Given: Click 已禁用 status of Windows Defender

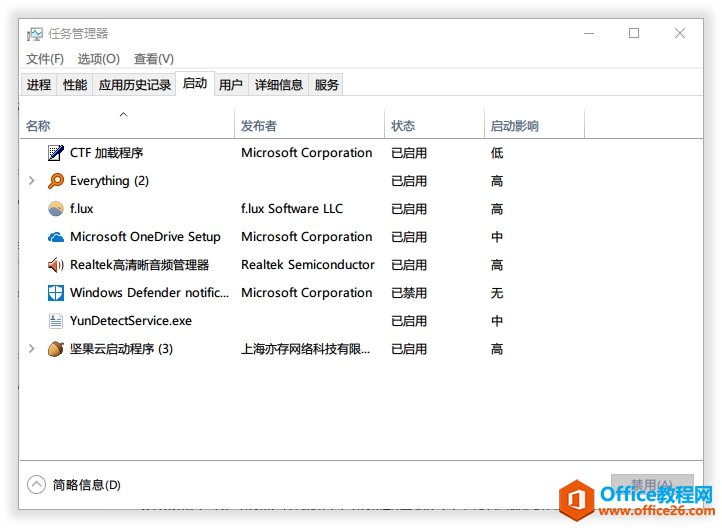Looking at the screenshot, I should [409, 293].
